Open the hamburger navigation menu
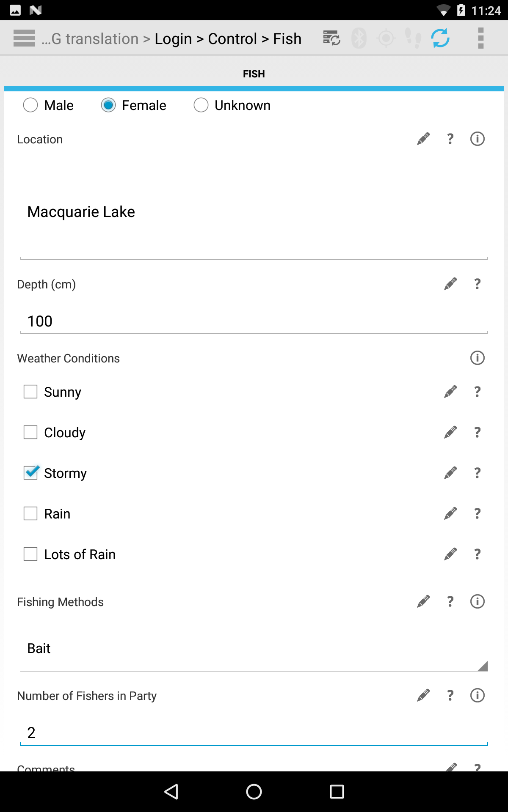This screenshot has width=508, height=812. (24, 38)
